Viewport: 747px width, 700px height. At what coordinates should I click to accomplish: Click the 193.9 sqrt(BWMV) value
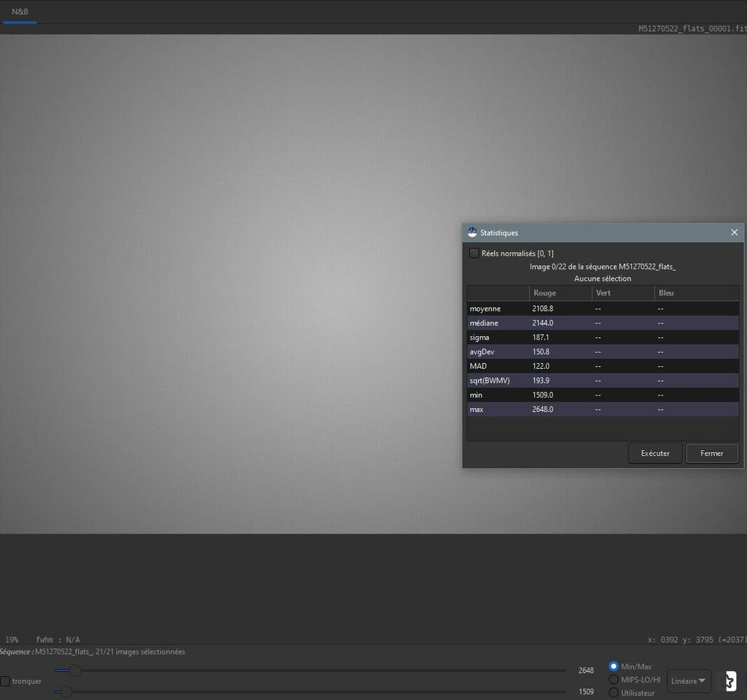[x=540, y=381]
